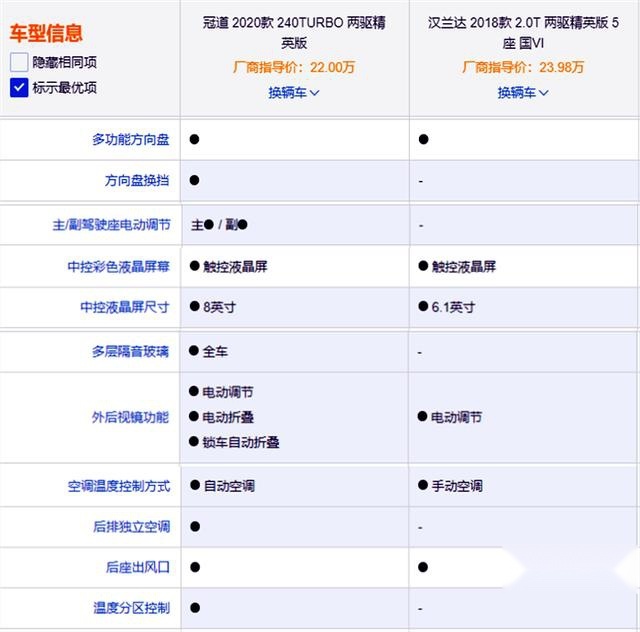Click the 后排独立空调 row label
This screenshot has height=632, width=640.
(131, 527)
